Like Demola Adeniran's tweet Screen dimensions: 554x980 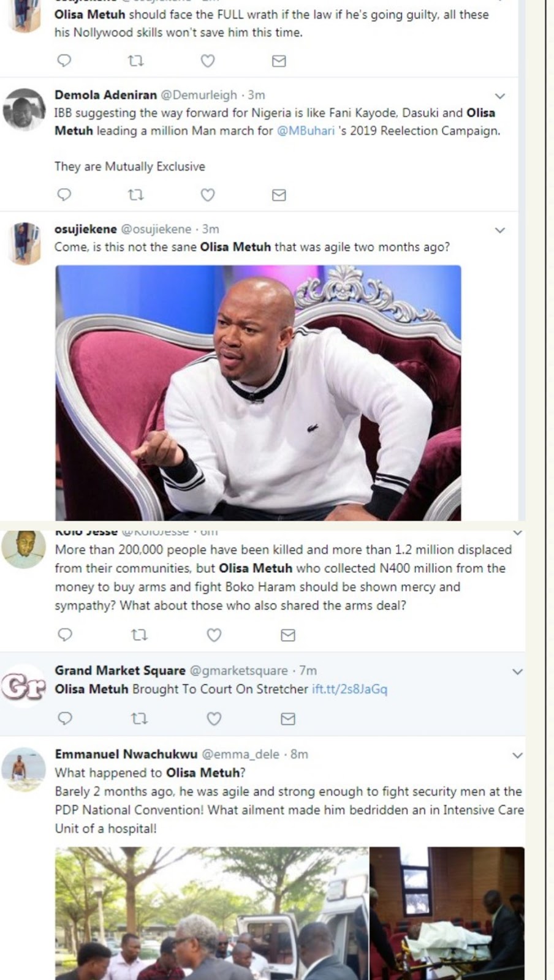pyautogui.click(x=208, y=195)
